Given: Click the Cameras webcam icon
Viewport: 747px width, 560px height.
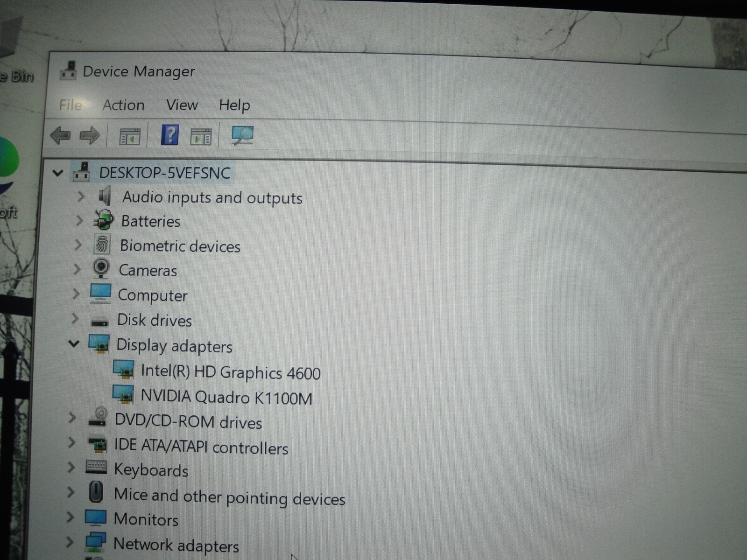Looking at the screenshot, I should click(x=101, y=268).
